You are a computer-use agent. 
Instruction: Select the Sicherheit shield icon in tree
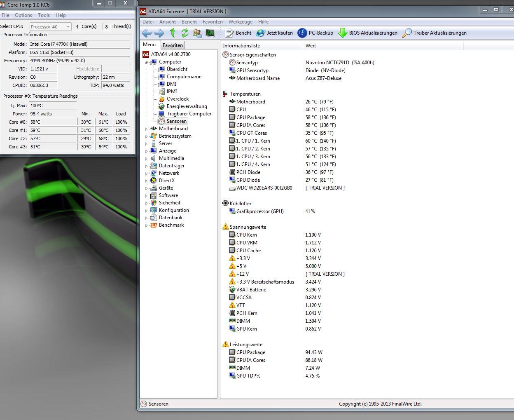tap(154, 203)
